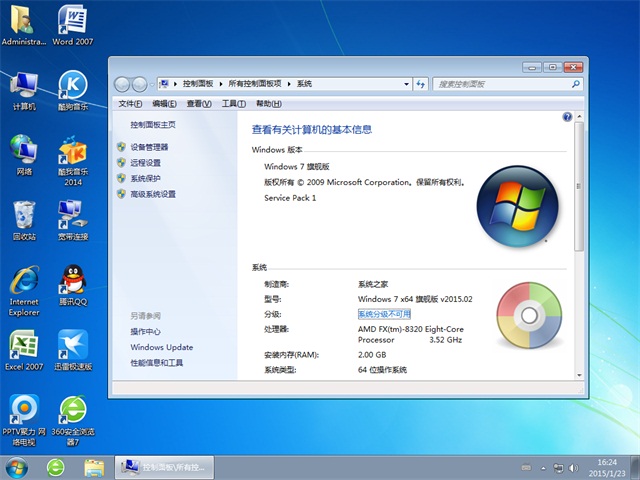Open 操作中心 link
The width and height of the screenshot is (640, 480).
(x=145, y=331)
